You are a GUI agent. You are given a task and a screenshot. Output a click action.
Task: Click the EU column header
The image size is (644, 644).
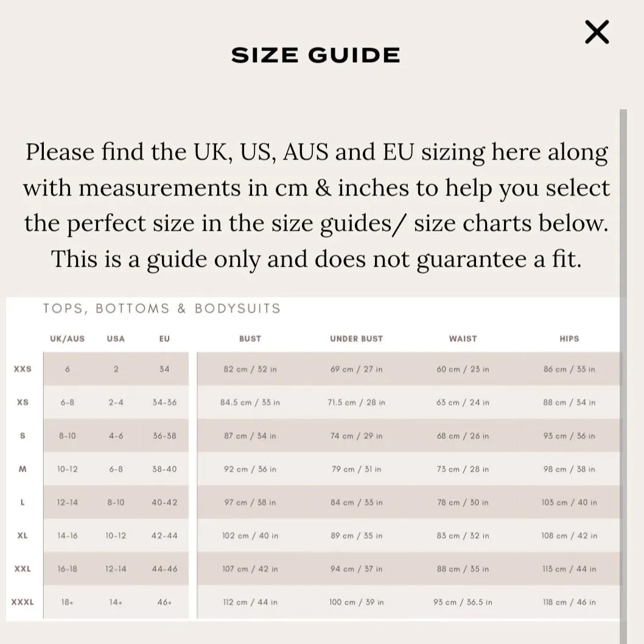(x=164, y=339)
